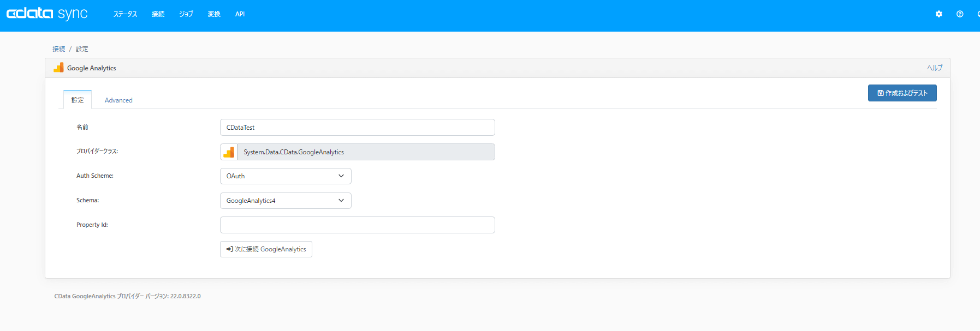Click 次に接続 GoogleAnalytics button
This screenshot has height=331, width=980.
266,249
